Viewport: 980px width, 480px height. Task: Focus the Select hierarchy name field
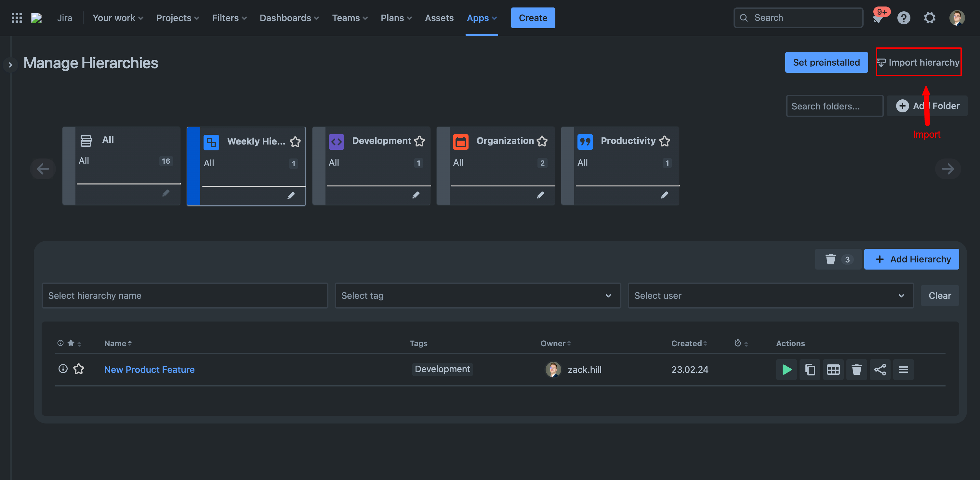click(184, 295)
